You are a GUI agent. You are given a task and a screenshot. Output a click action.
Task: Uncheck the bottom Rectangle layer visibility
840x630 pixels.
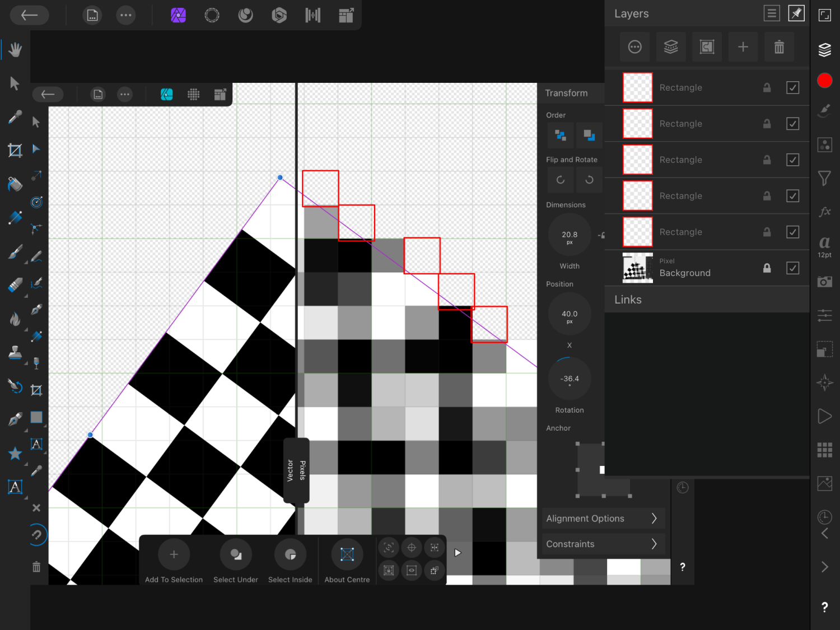[792, 232]
